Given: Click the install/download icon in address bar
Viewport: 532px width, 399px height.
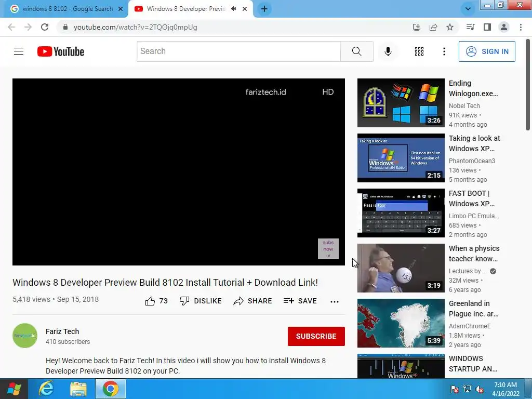Looking at the screenshot, I should point(417,27).
